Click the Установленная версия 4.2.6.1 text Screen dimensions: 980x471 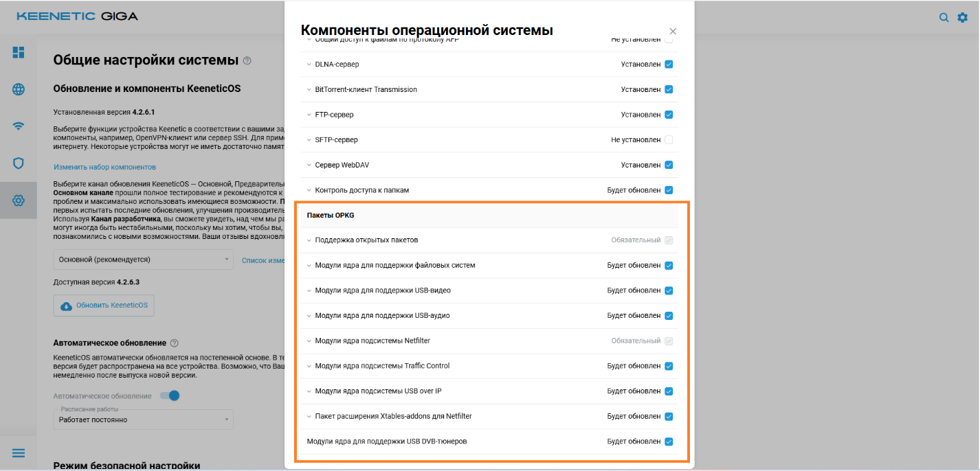[104, 111]
